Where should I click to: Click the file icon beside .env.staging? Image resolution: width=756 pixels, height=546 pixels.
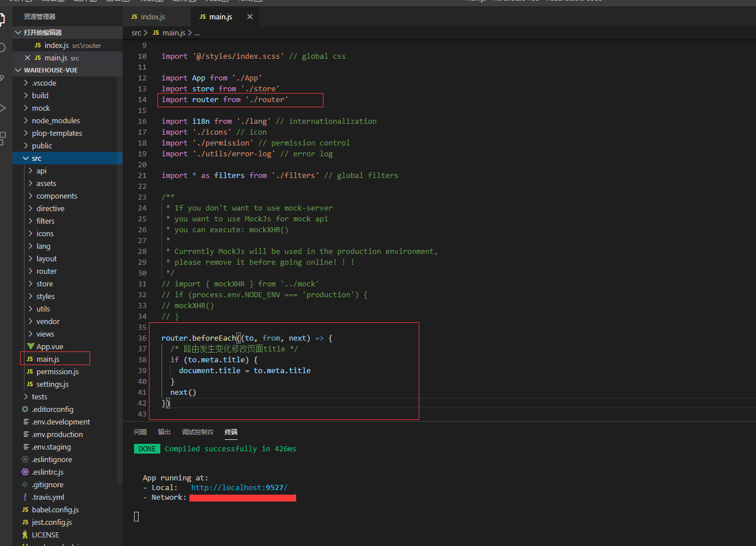26,447
